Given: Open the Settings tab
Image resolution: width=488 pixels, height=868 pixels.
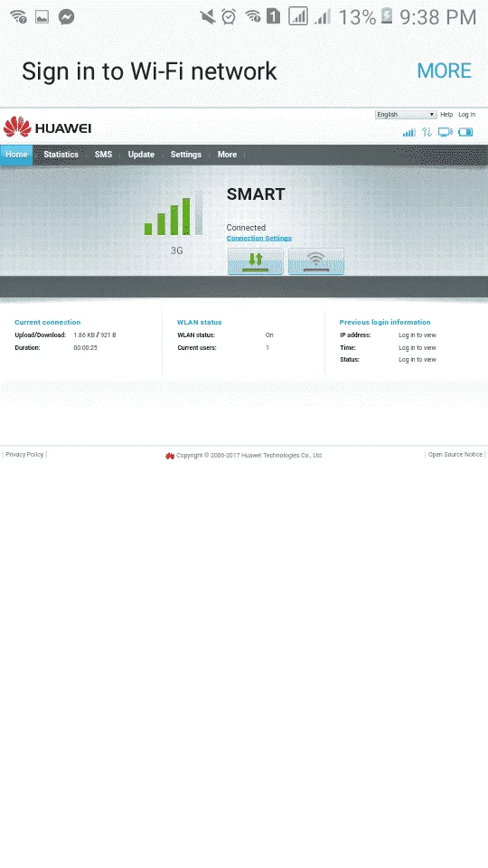Looking at the screenshot, I should (186, 155).
